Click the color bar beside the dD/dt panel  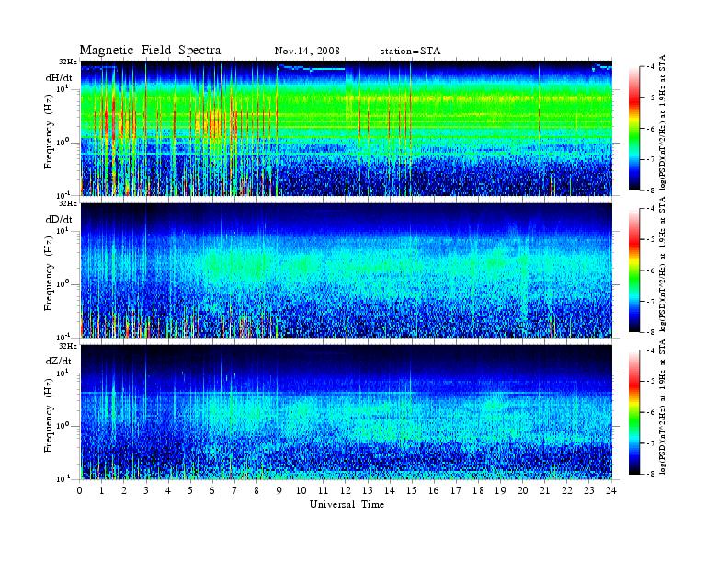coord(634,270)
